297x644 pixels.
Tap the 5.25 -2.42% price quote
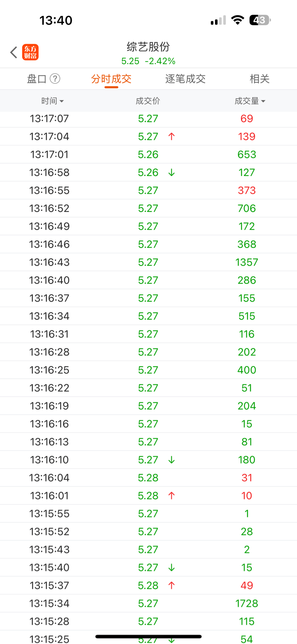148,61
